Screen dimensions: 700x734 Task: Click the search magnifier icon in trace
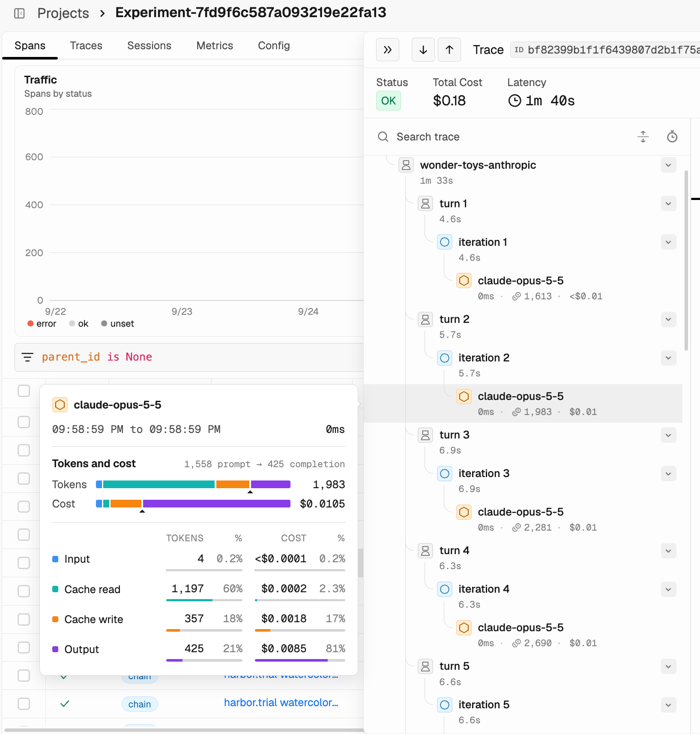[x=383, y=137]
